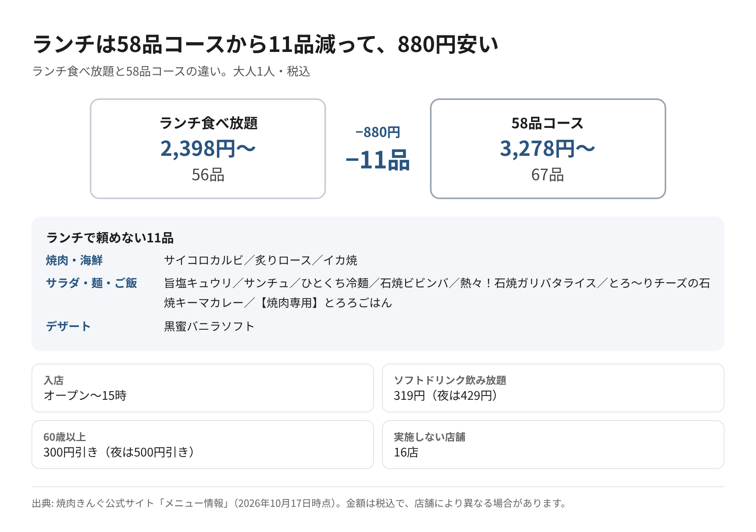Click the デザート category label
Image resolution: width=756 pixels, height=532 pixels.
(x=68, y=326)
